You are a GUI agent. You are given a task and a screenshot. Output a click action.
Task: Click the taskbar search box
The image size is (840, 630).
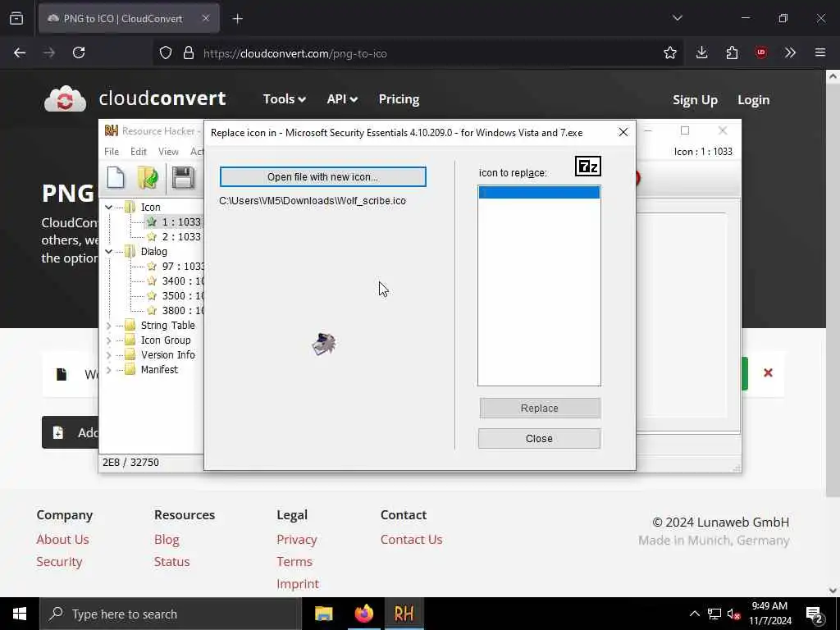pos(171,614)
